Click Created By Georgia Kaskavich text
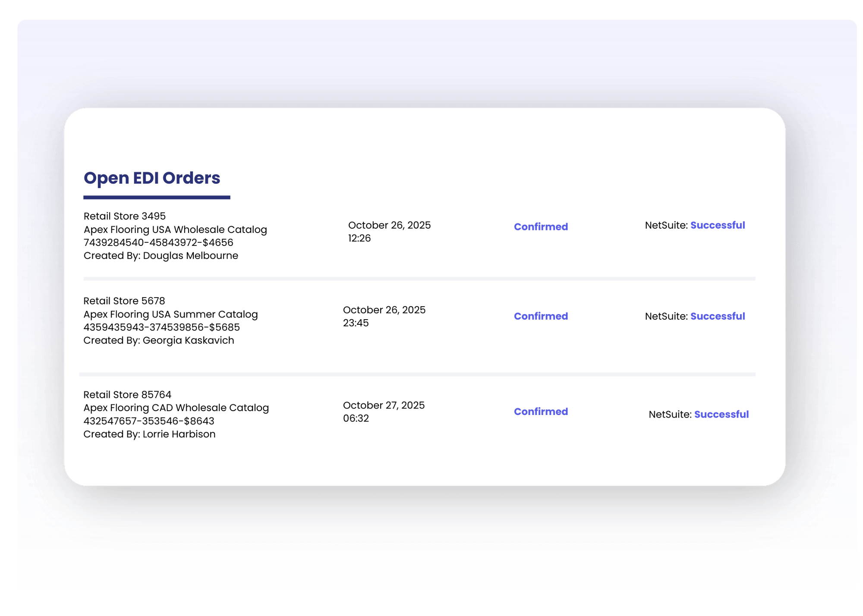 click(x=159, y=340)
